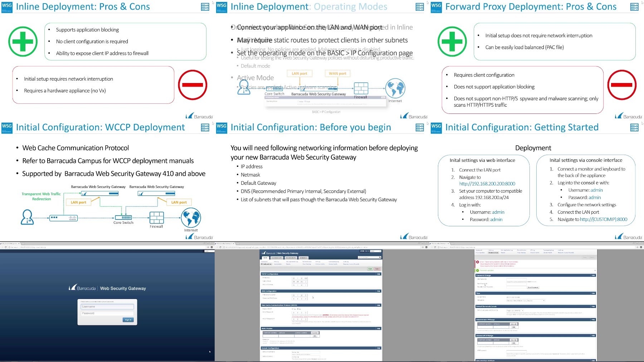This screenshot has width=644, height=362.
Task: Open language dropdown at top-right of login page
Action: click(x=209, y=251)
